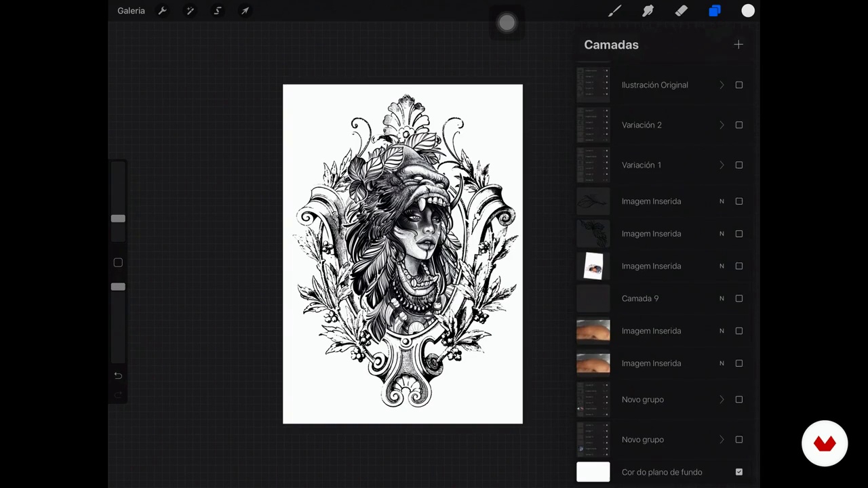Tap the undo arrow in sidebar
The image size is (868, 488).
[x=118, y=375]
